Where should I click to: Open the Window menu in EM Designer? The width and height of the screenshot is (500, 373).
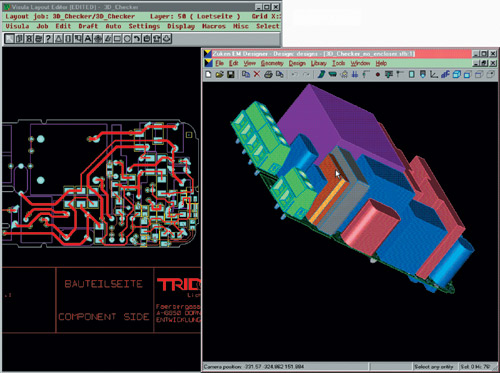[360, 63]
